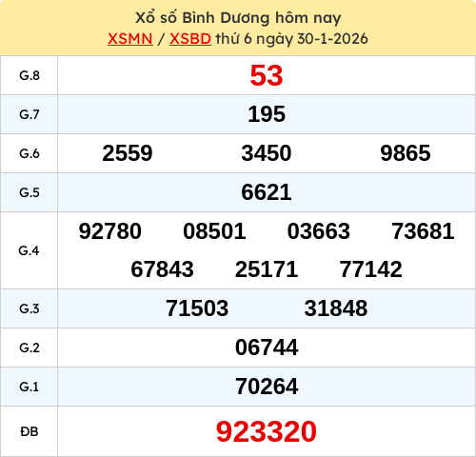Select the G.4 number 67843
Viewport: 476px width, 457px height.
click(162, 269)
